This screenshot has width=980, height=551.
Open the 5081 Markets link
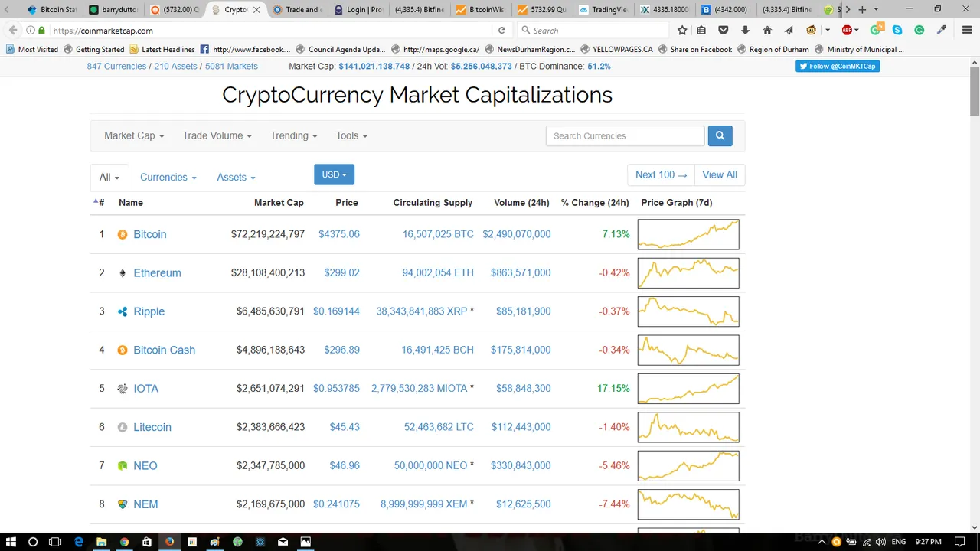click(x=231, y=67)
